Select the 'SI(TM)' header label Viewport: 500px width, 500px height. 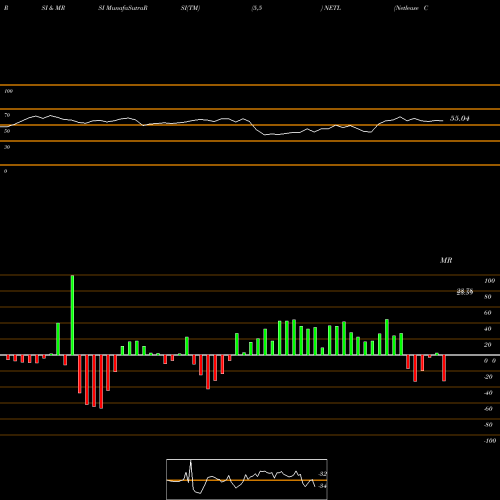190,8
